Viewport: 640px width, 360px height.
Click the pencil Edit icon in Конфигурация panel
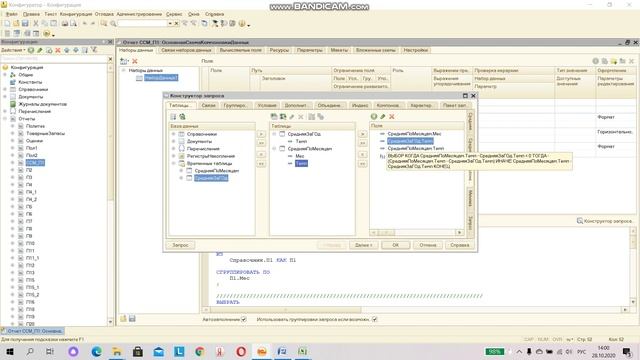(x=40, y=50)
